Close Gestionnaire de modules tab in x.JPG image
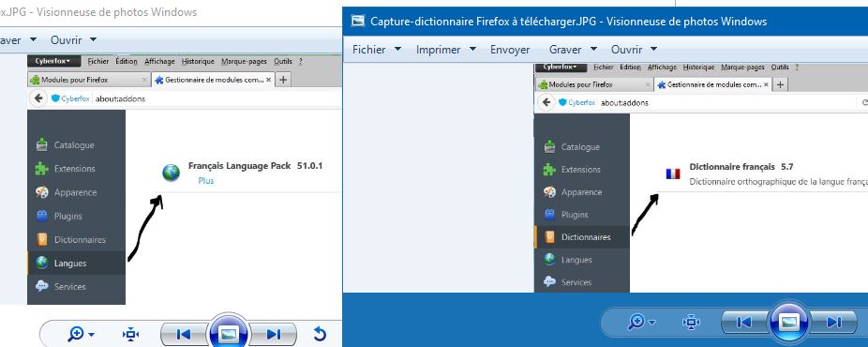The width and height of the screenshot is (868, 347). coord(268,80)
